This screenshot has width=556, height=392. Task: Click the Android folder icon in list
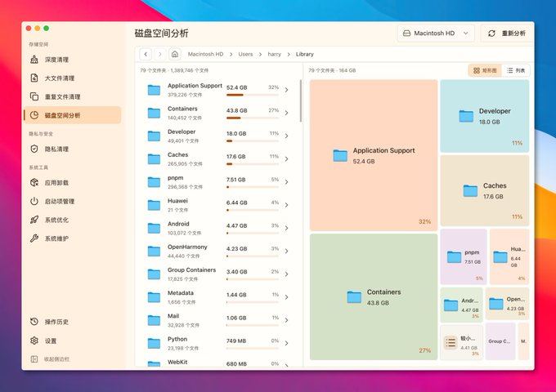click(x=154, y=228)
